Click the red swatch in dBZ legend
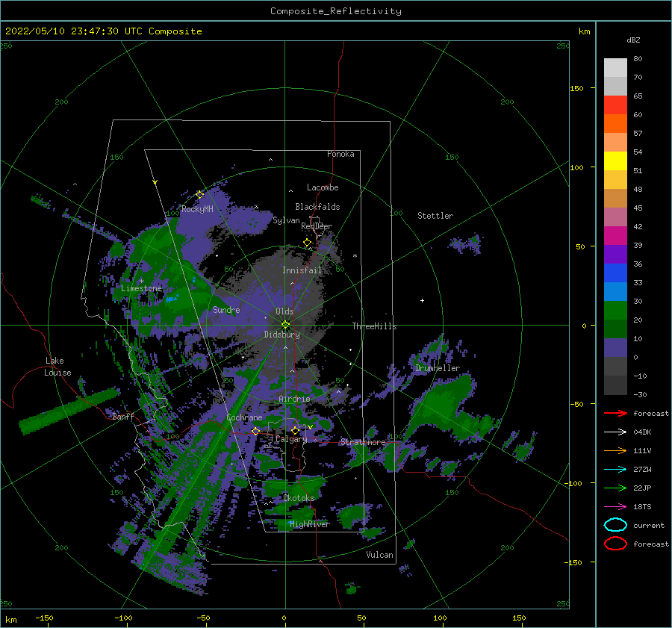 point(615,105)
